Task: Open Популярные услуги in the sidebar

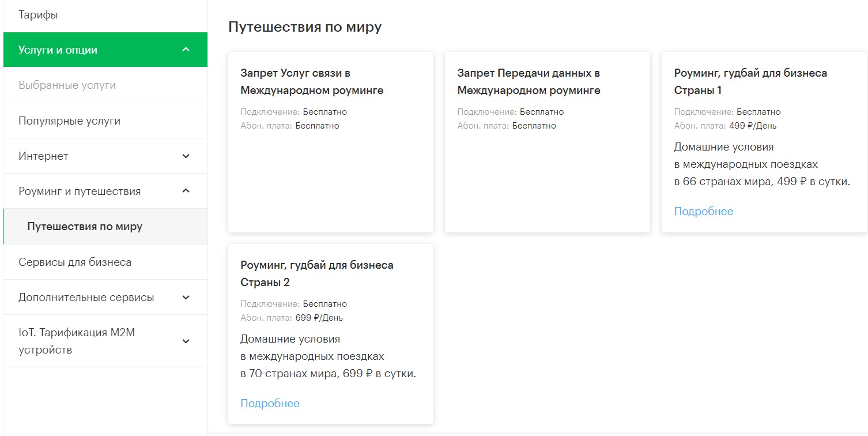Action: coord(69,121)
